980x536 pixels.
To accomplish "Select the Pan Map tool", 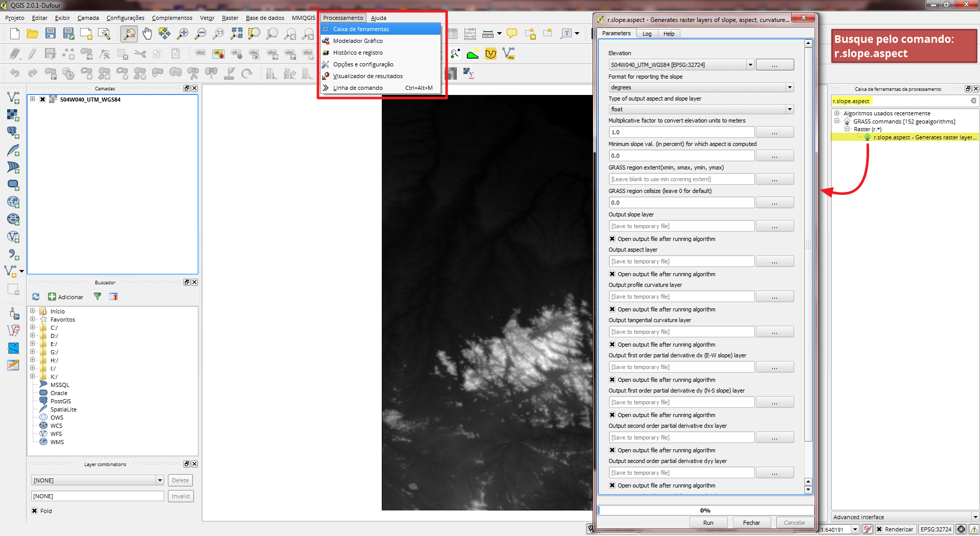I will click(146, 34).
